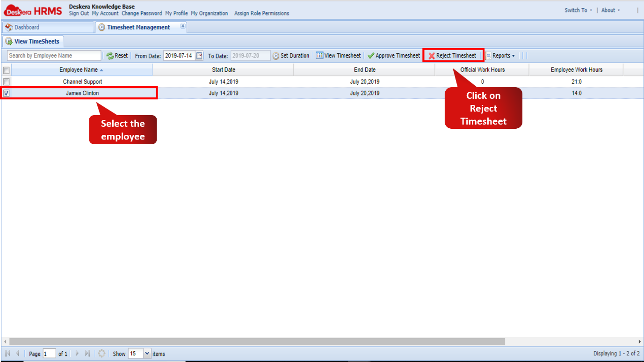644x362 pixels.
Task: Uncheck James Clinton's row checkbox
Action: pos(7,93)
